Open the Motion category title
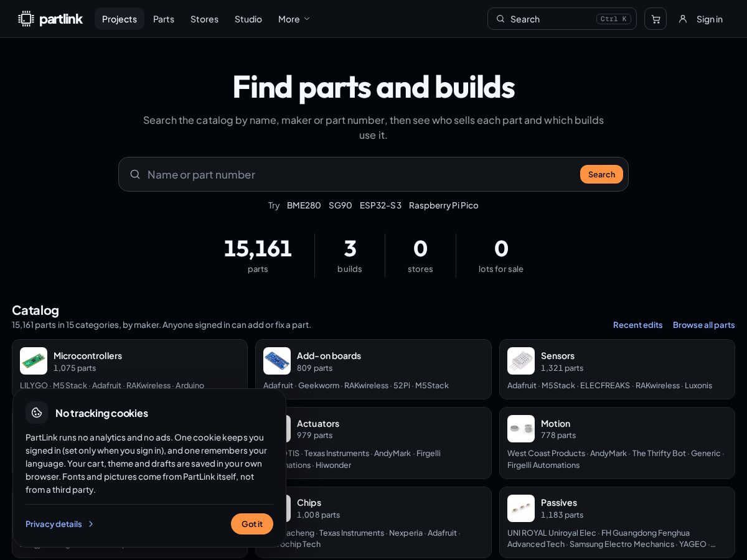The image size is (747, 560). tap(555, 424)
